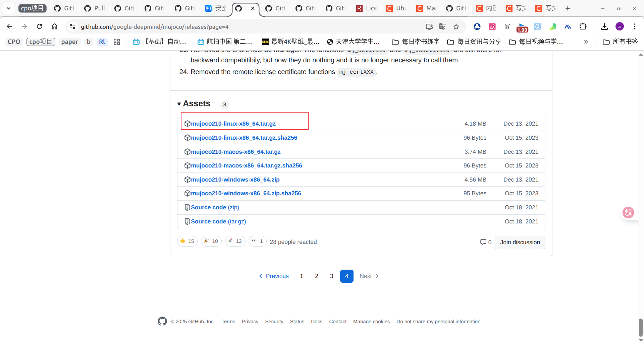Open the translate page icon
This screenshot has height=344, width=644.
[443, 26]
